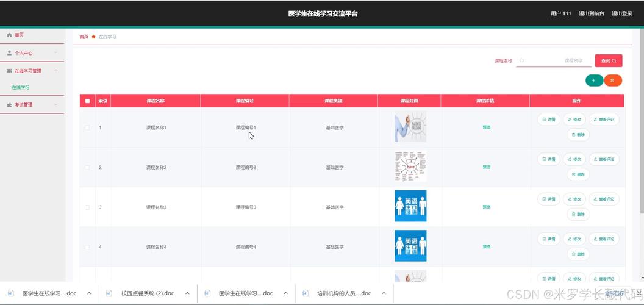Viewport: 644px width, 305px height.
Task: Check the checkbox for row 课程名称4
Action: 87,247
